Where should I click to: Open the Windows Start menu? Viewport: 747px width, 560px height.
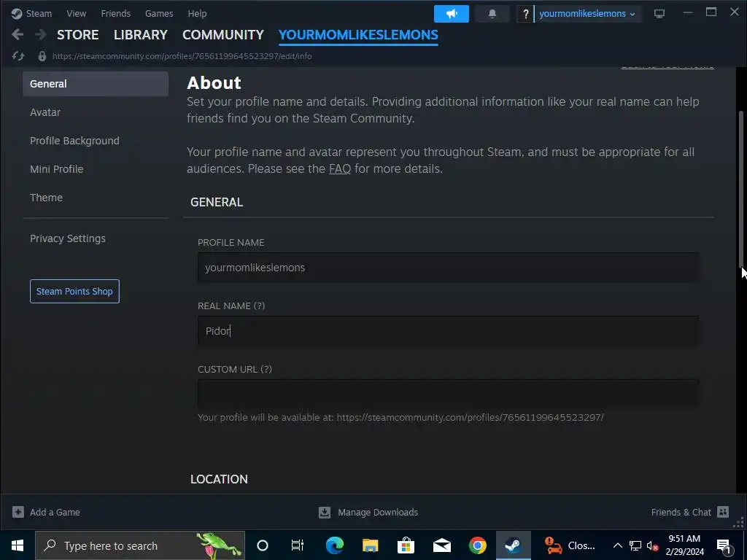18,545
